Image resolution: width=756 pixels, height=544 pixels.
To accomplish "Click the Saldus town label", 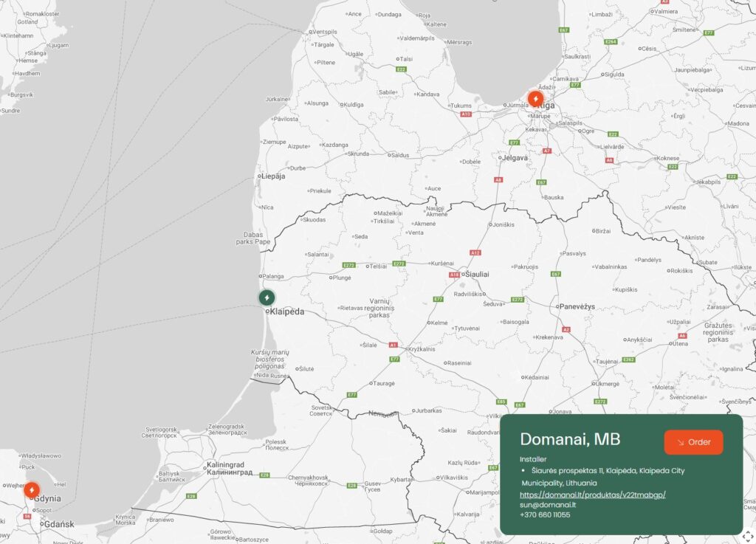I will click(x=400, y=155).
